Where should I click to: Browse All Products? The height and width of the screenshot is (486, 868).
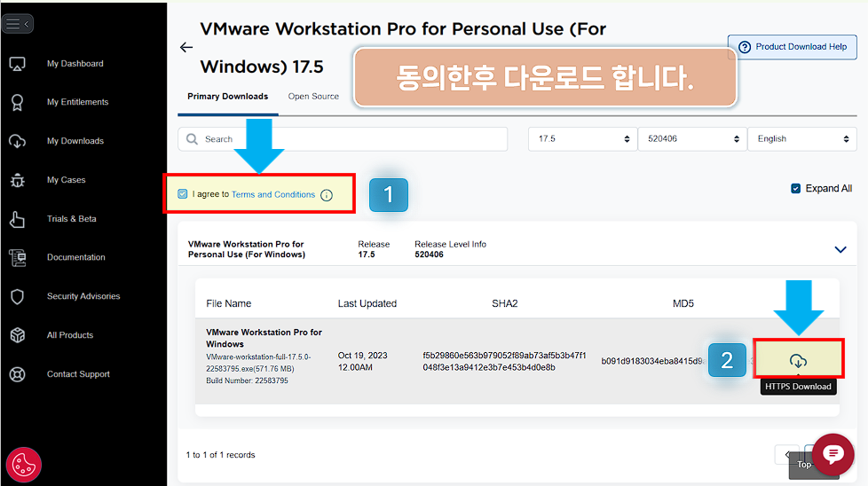tap(70, 335)
